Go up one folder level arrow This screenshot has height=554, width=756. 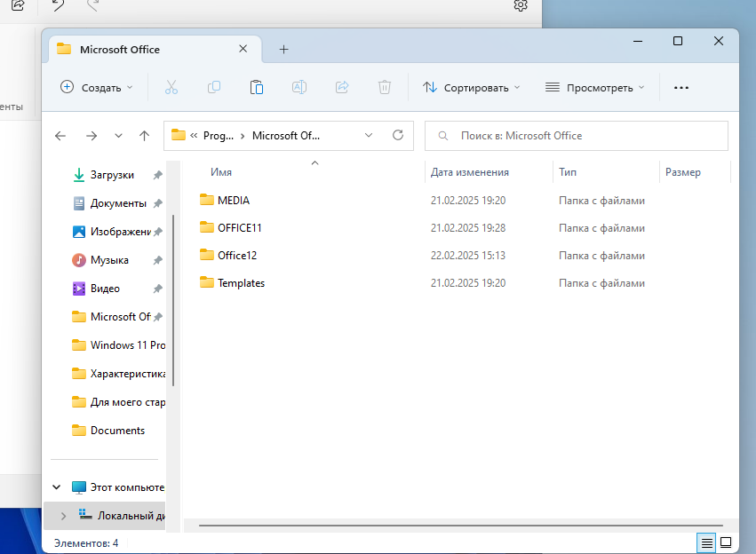[x=144, y=136]
